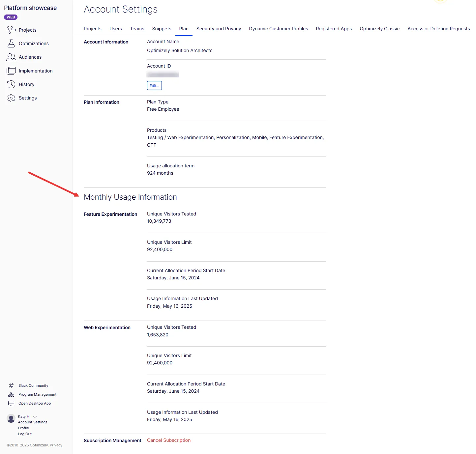Open the Projects settings tab
Screen dimensions: 476x454
(93, 29)
